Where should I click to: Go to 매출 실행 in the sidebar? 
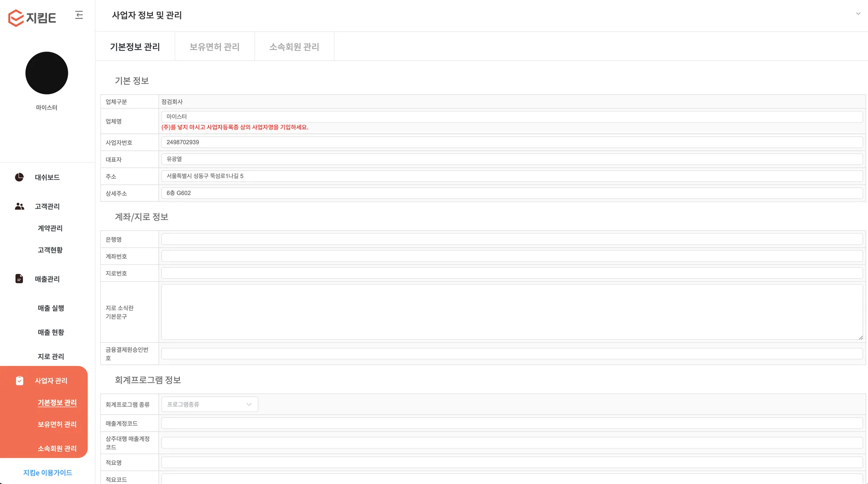click(51, 308)
